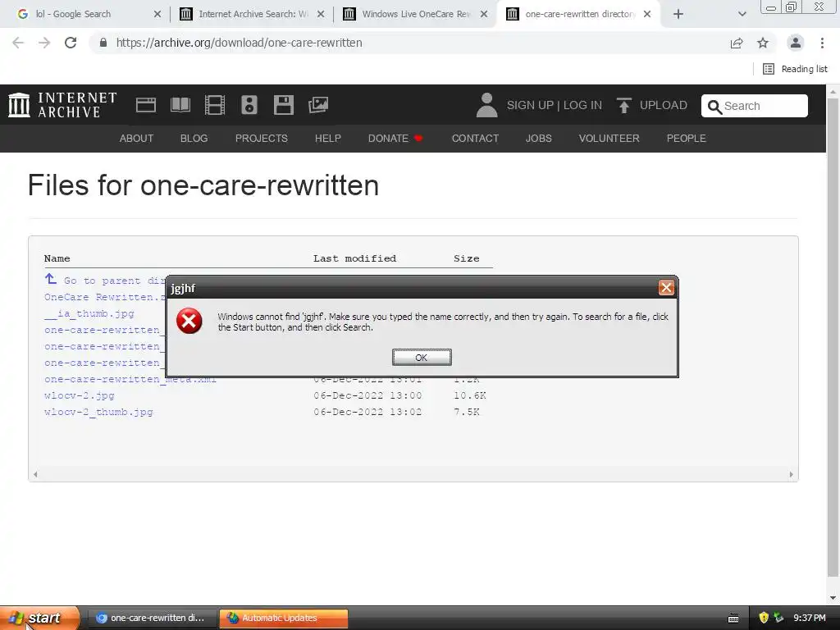This screenshot has width=840, height=630.
Task: Open one-care-rewritten_meta.xml file link
Action: [130, 379]
